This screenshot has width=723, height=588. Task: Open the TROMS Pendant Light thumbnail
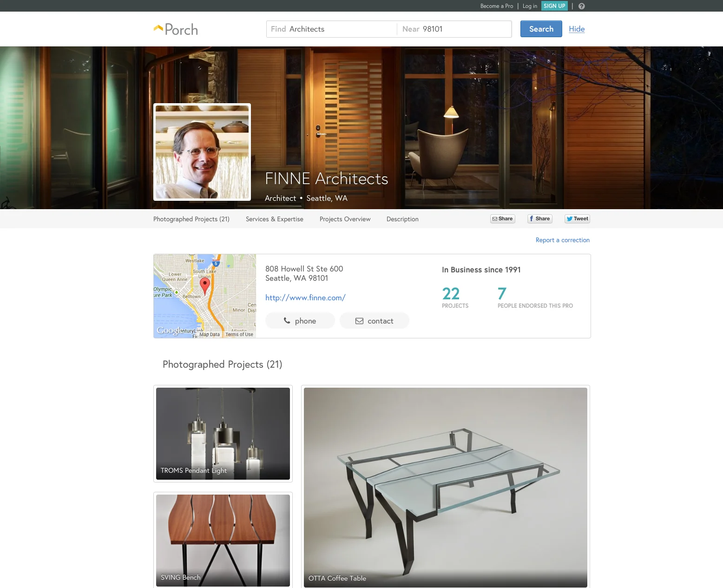(223, 434)
